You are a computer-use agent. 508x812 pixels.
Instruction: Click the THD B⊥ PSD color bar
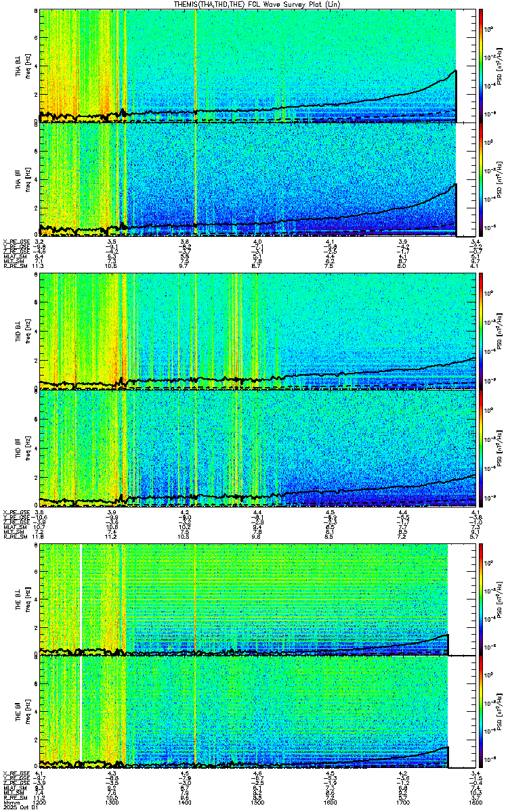click(x=482, y=332)
